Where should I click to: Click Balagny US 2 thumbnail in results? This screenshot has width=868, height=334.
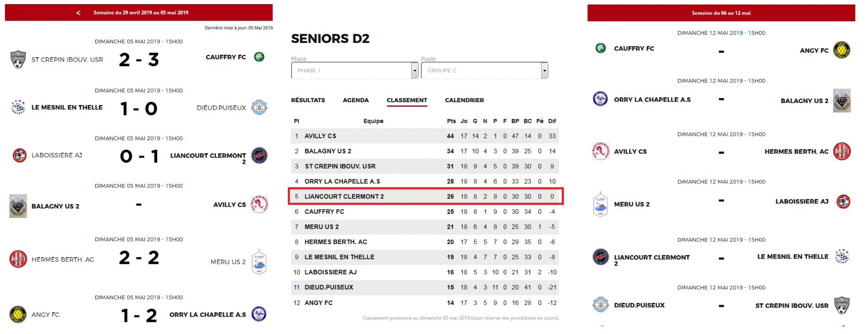click(18, 206)
